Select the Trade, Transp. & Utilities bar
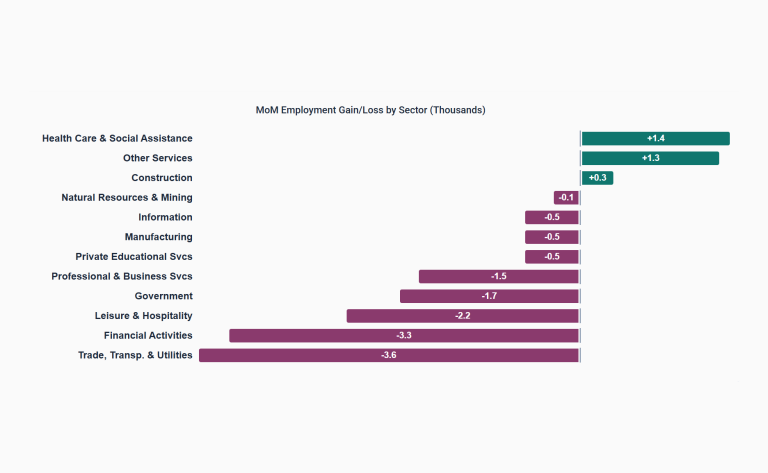 389,355
